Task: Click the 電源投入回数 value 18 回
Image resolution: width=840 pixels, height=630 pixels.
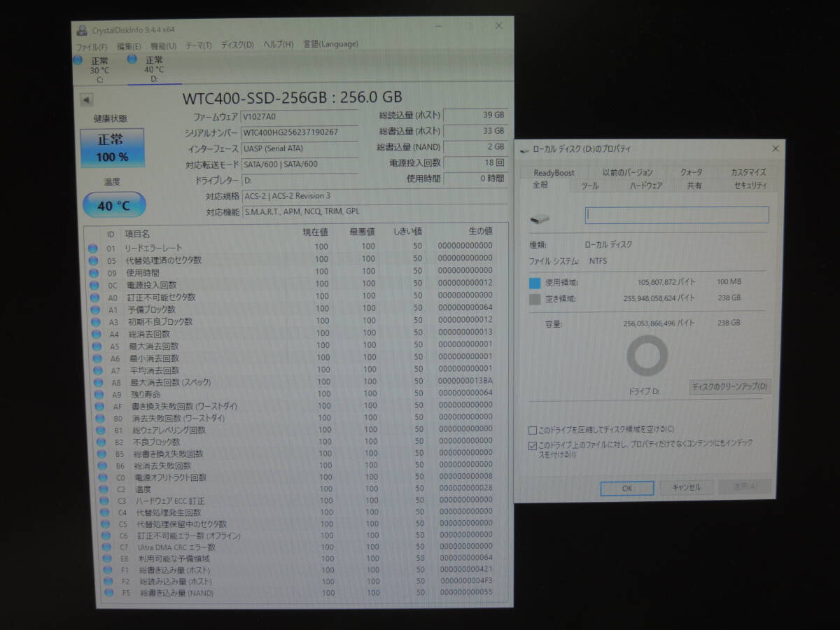Action: pyautogui.click(x=475, y=163)
